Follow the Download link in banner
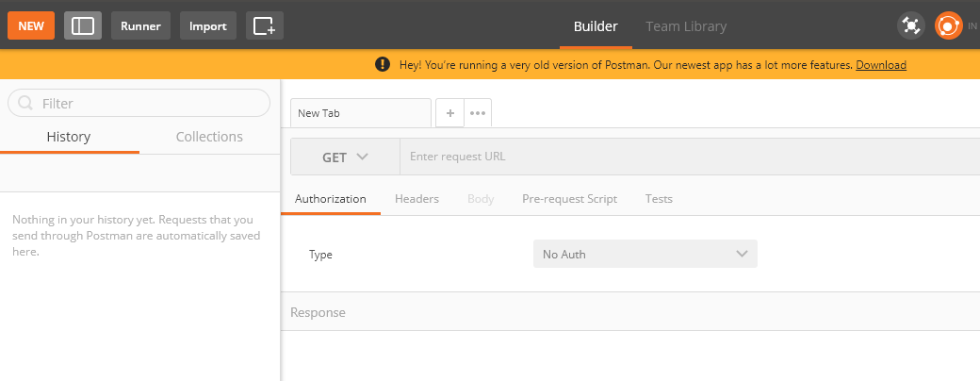Image resolution: width=980 pixels, height=381 pixels. tap(881, 65)
